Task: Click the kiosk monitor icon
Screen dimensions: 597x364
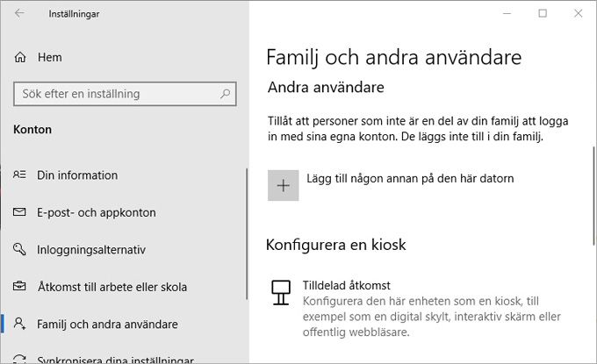Action: pyautogui.click(x=281, y=292)
